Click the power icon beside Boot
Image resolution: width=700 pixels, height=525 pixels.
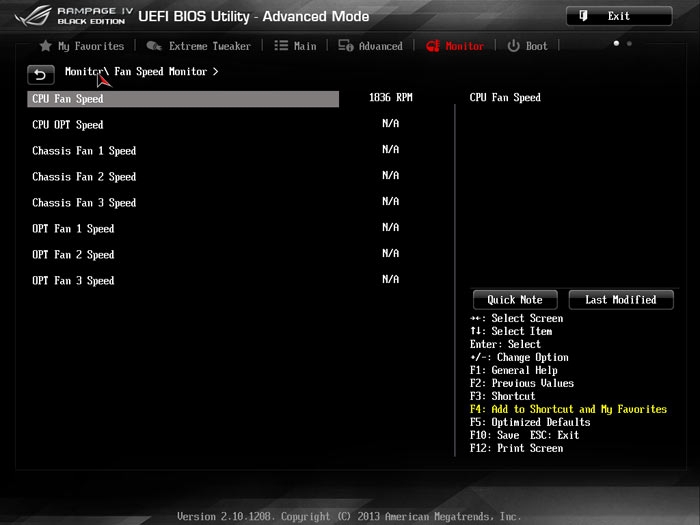[x=513, y=46]
